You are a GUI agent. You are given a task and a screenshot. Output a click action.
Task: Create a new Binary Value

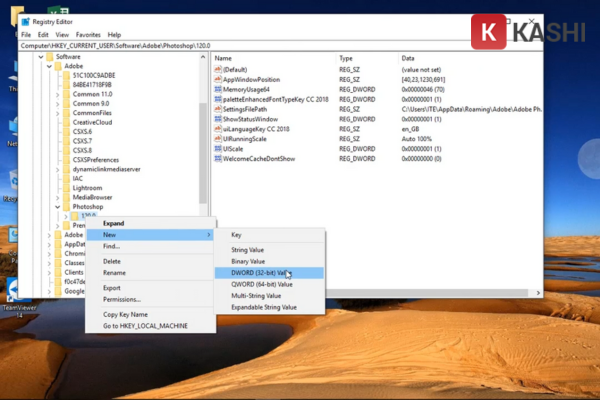(x=269, y=261)
